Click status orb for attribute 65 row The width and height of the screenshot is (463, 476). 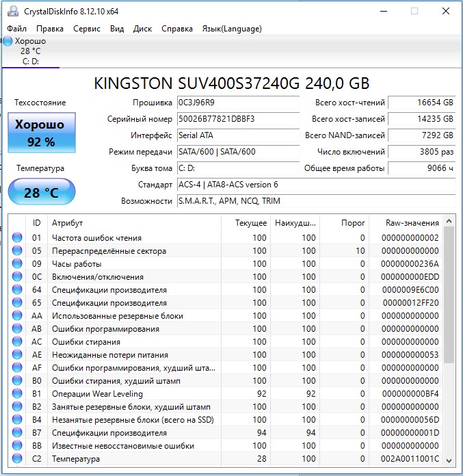click(x=17, y=303)
